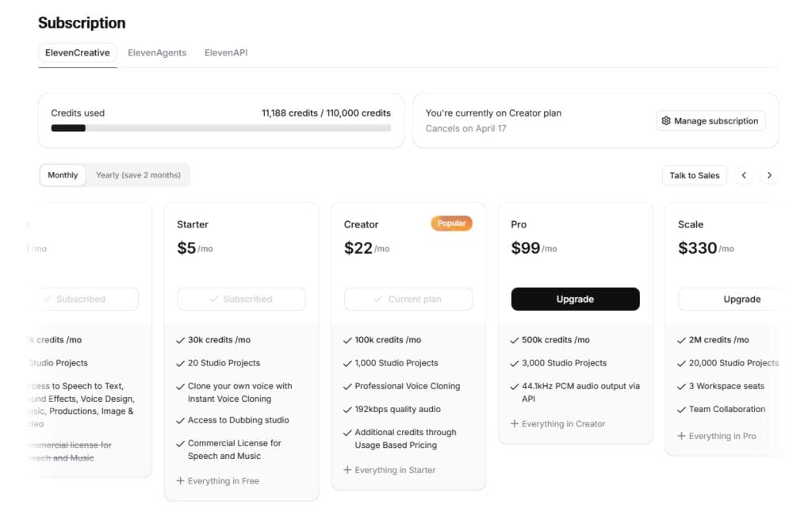This screenshot has width=812, height=516.
Task: Switch to the ElevenAgents tab
Action: [x=157, y=52]
